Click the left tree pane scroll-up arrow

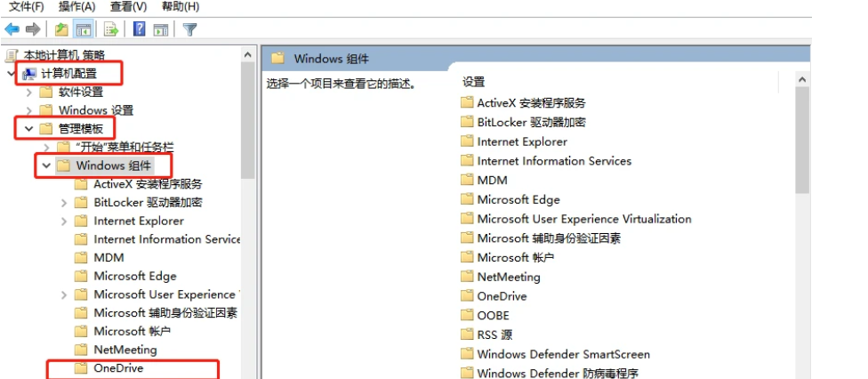click(248, 55)
